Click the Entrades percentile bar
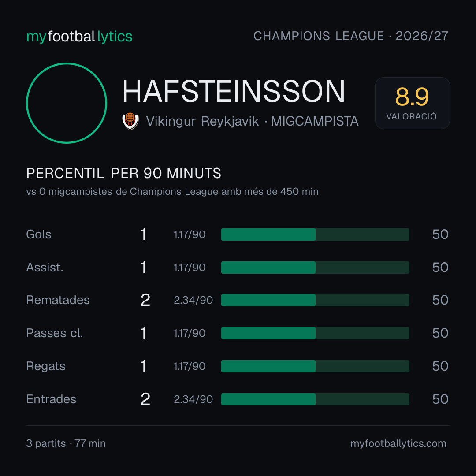 point(315,399)
